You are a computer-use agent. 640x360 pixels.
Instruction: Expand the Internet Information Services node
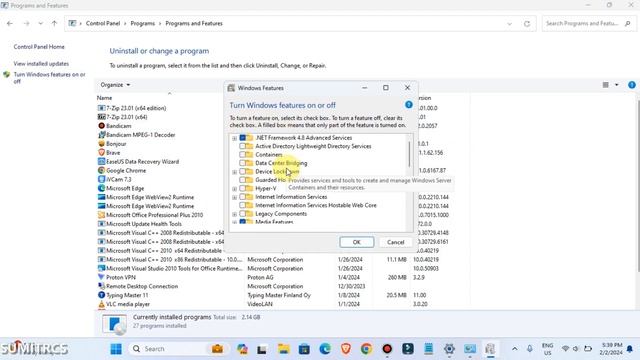click(235, 198)
